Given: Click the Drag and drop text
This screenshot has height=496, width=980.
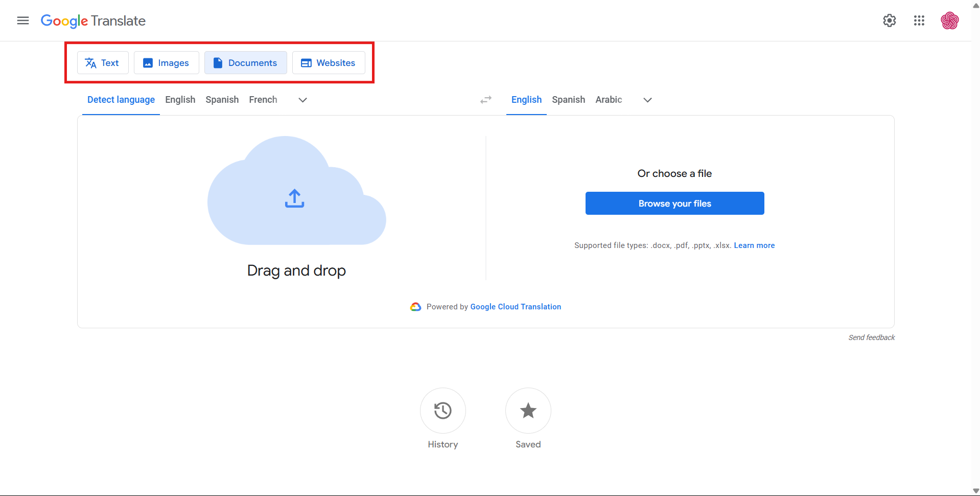Looking at the screenshot, I should click(x=296, y=270).
